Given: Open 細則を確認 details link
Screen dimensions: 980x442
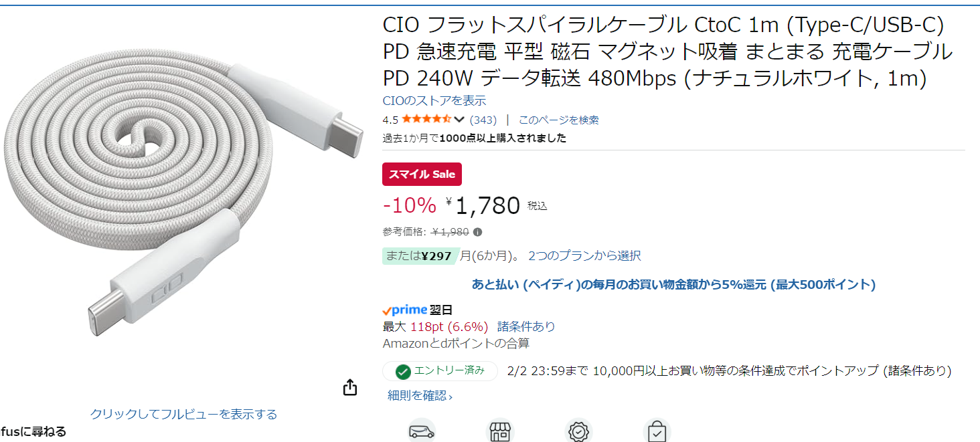Looking at the screenshot, I should coord(420,396).
